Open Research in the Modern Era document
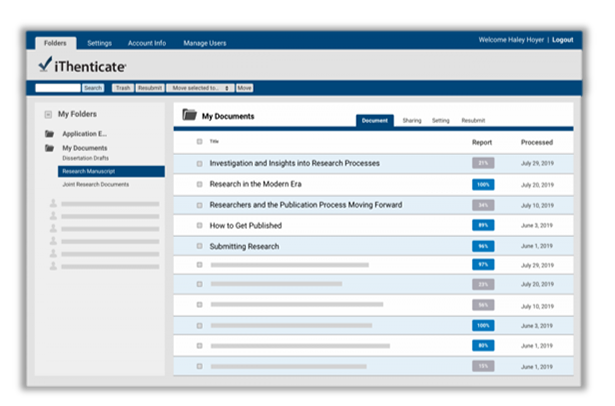Screen dimensions: 615x406 coord(255,184)
